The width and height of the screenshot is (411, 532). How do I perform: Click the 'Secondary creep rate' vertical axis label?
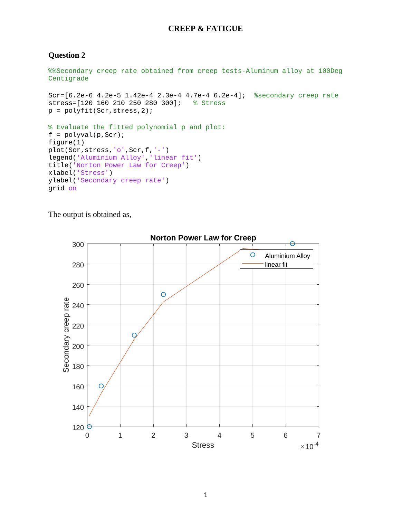pyautogui.click(x=66, y=335)
